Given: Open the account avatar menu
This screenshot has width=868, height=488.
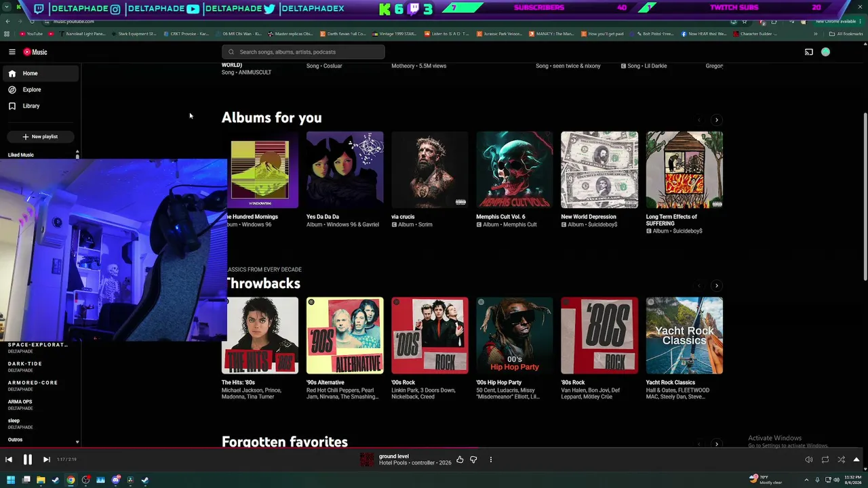Looking at the screenshot, I should tap(825, 52).
